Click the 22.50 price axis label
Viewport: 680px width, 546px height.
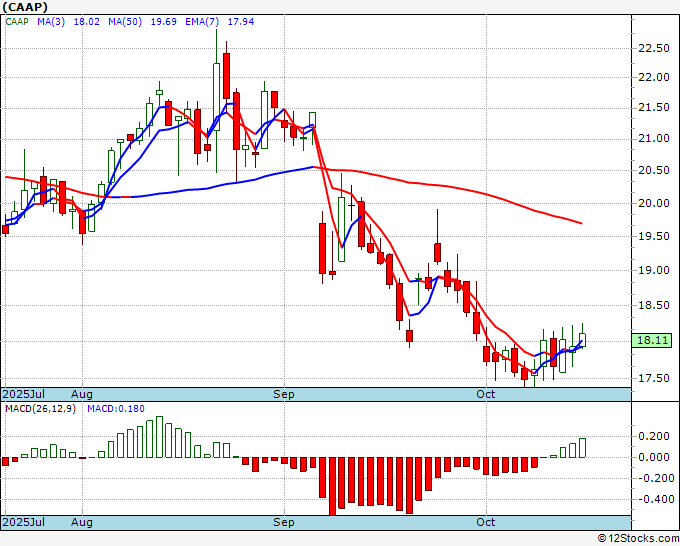pos(654,48)
